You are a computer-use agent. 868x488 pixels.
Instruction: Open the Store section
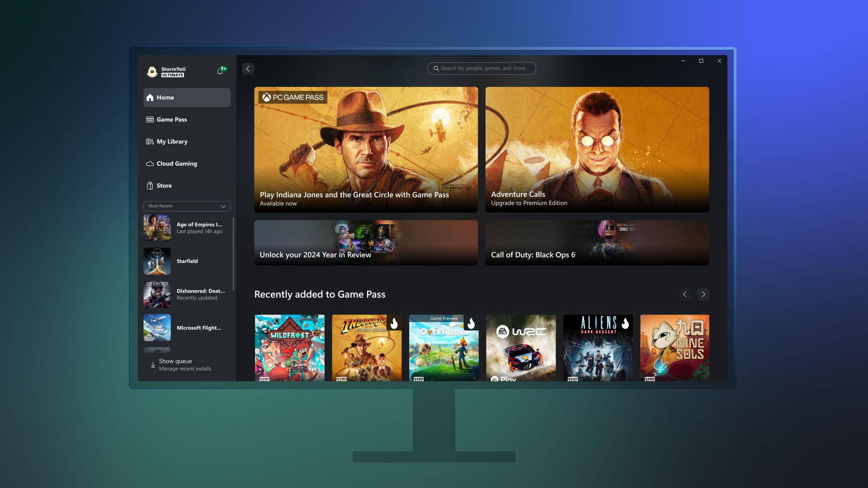[164, 186]
